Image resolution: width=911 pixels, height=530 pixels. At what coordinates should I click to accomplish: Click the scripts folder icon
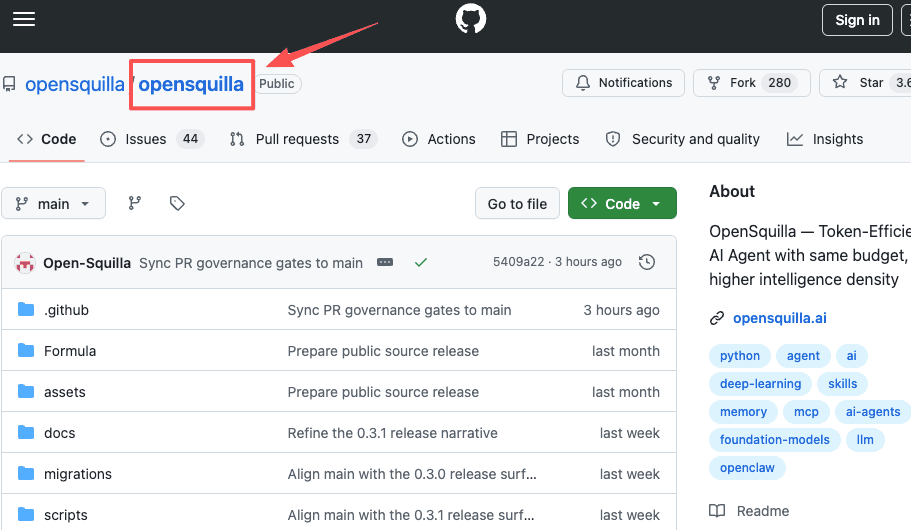26,514
